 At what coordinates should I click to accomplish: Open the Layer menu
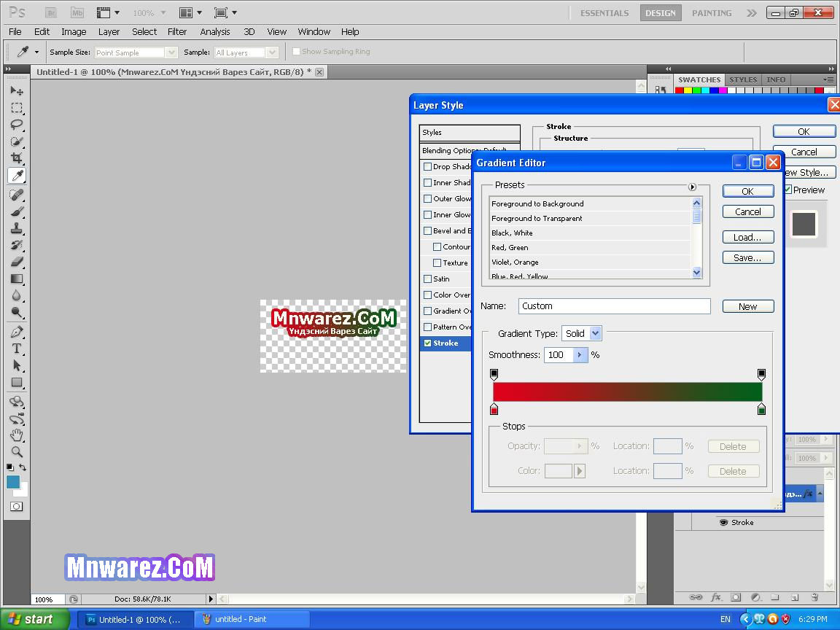point(109,31)
